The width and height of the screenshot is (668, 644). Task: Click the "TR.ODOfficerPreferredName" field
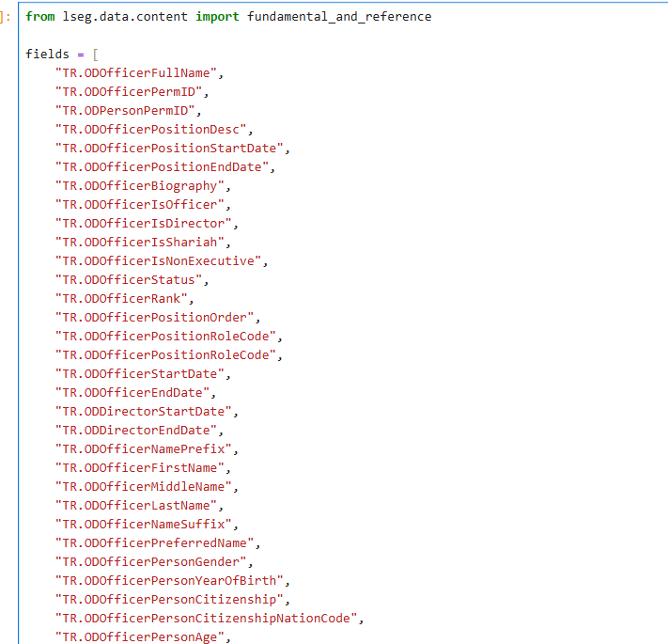click(x=155, y=542)
